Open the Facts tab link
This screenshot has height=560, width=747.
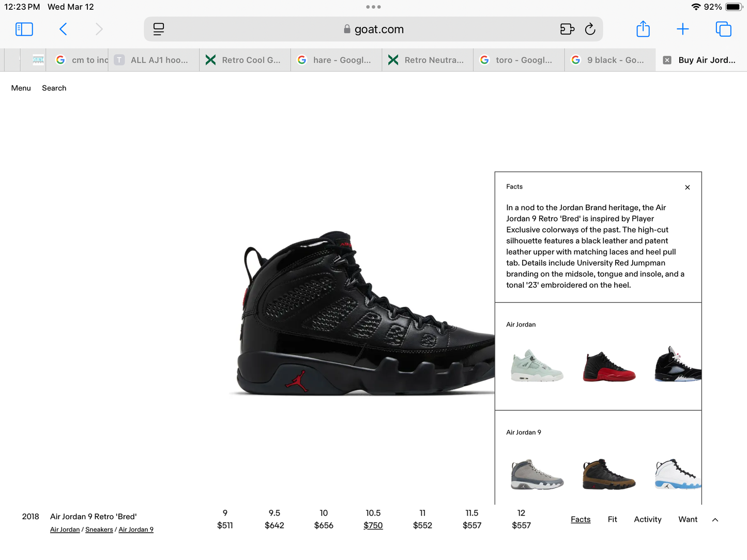(581, 520)
